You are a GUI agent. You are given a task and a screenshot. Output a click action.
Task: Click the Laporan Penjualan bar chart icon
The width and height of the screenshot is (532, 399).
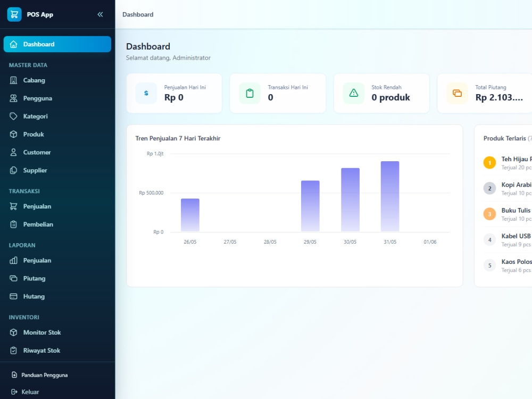(x=14, y=261)
